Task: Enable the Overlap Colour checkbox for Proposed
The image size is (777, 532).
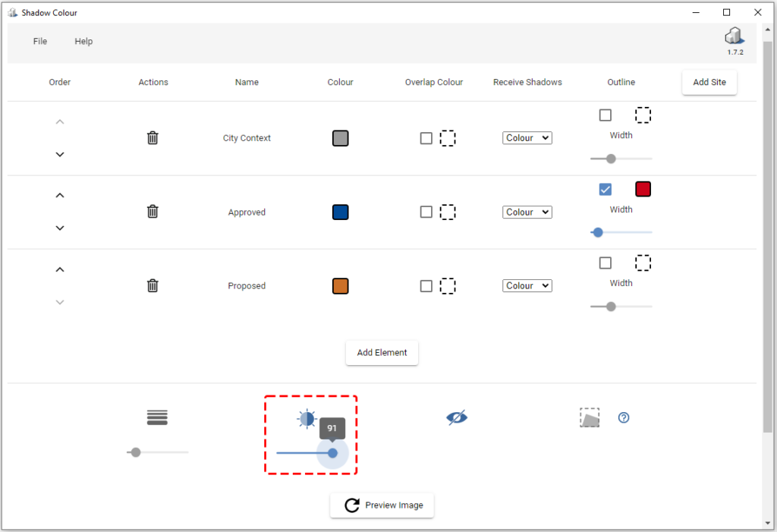Action: (x=426, y=286)
